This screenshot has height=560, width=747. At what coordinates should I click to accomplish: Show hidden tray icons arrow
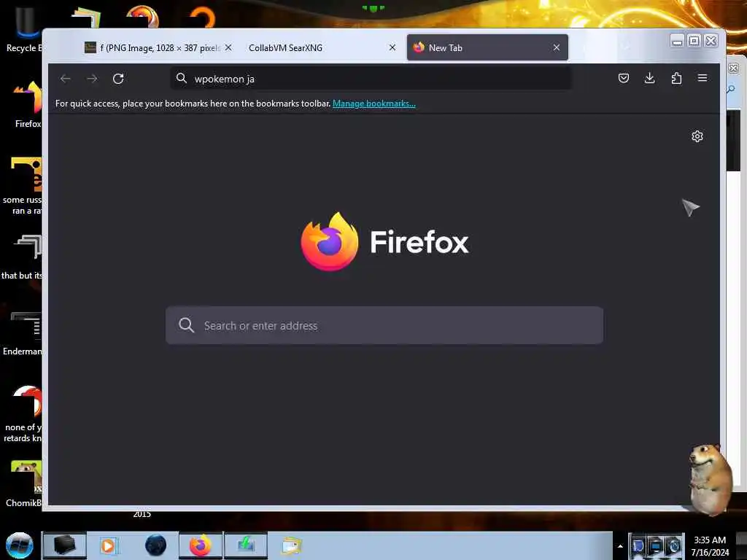620,546
